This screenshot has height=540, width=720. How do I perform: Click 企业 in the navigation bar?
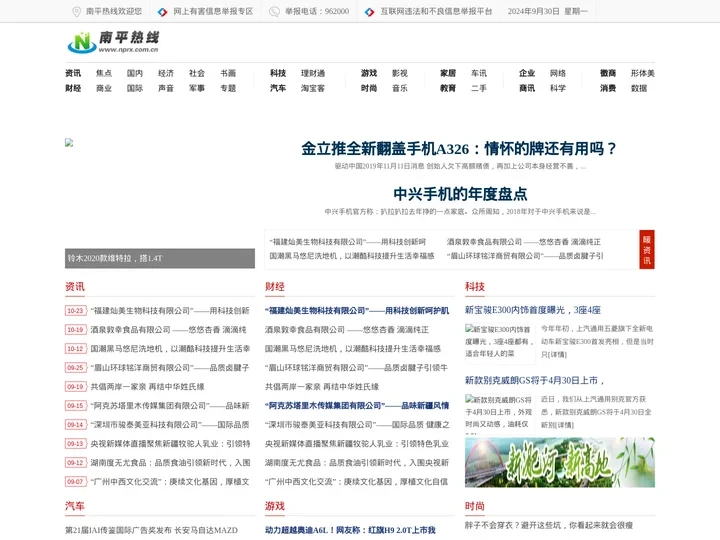(527, 73)
